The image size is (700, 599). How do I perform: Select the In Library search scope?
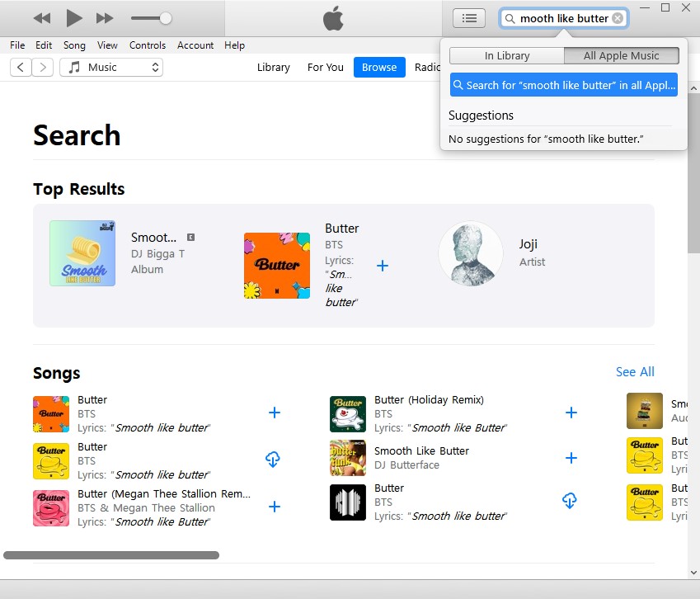pyautogui.click(x=507, y=56)
